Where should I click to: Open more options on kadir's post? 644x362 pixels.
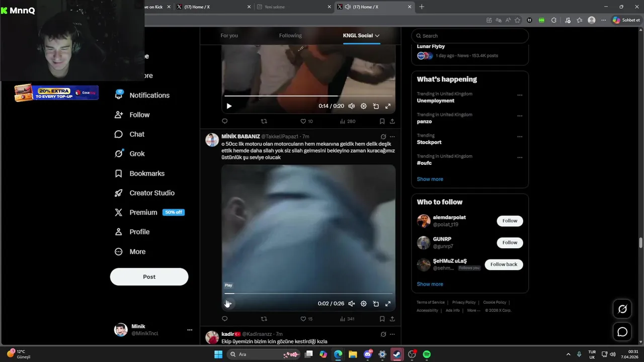tap(392, 334)
